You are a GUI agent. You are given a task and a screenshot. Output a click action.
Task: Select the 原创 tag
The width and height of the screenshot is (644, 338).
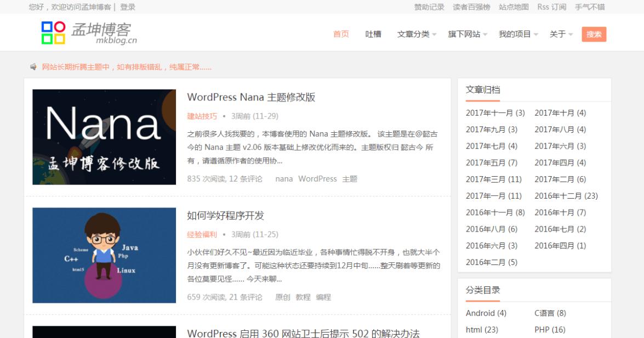pyautogui.click(x=283, y=297)
